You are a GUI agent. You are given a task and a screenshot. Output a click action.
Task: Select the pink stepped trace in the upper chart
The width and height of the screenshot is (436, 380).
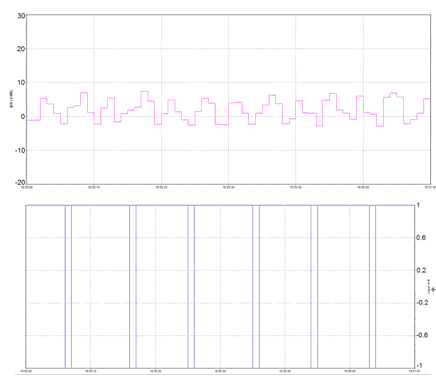point(228,109)
